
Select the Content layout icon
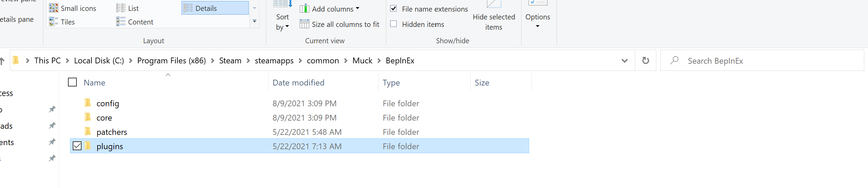[121, 22]
